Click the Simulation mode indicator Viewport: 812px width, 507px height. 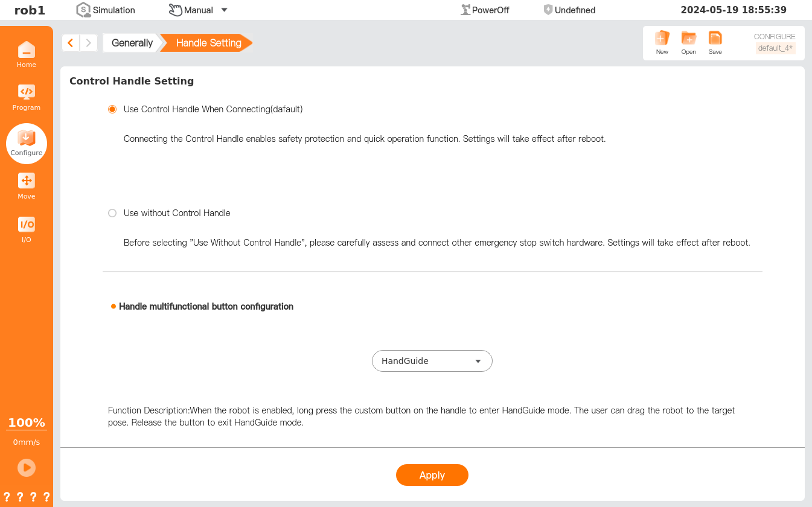[x=106, y=10]
